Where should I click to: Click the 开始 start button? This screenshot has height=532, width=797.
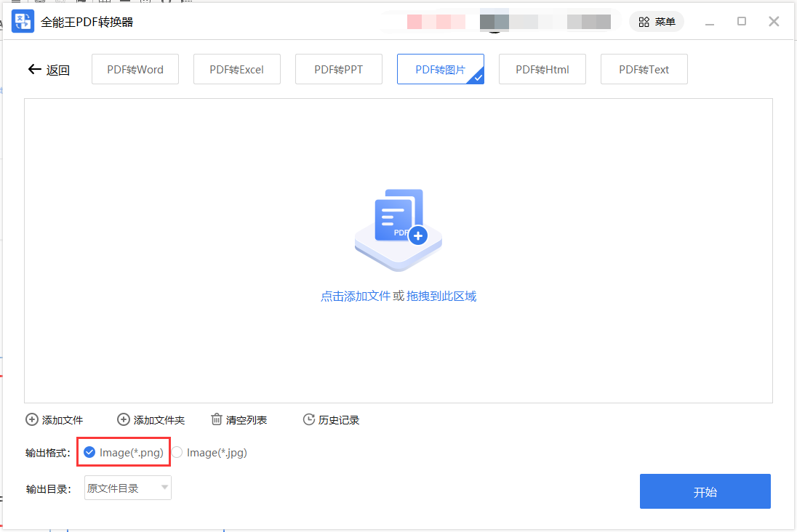tap(704, 491)
